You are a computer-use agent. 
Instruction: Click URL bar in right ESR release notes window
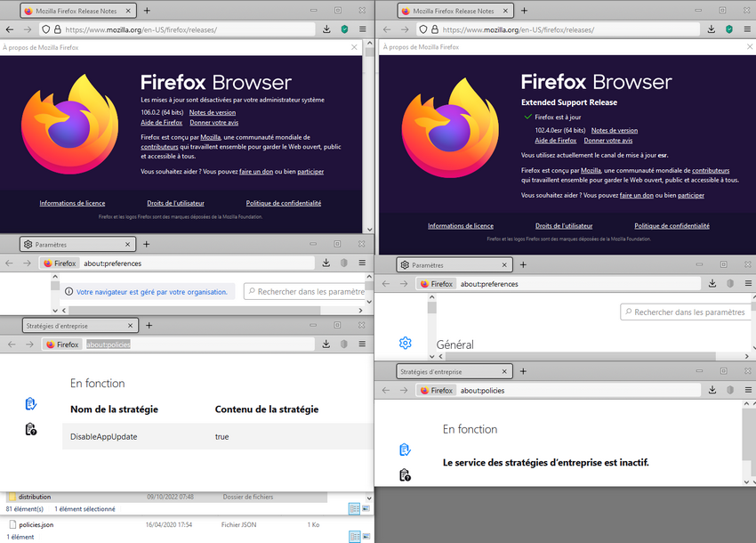[x=559, y=29]
